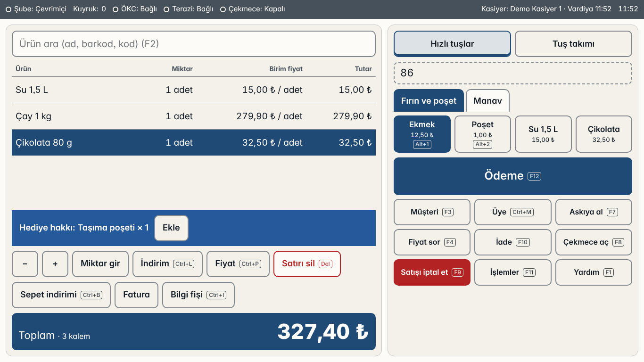The width and height of the screenshot is (644, 362).
Task: Click Ekle to add the gift bag
Action: point(171,228)
